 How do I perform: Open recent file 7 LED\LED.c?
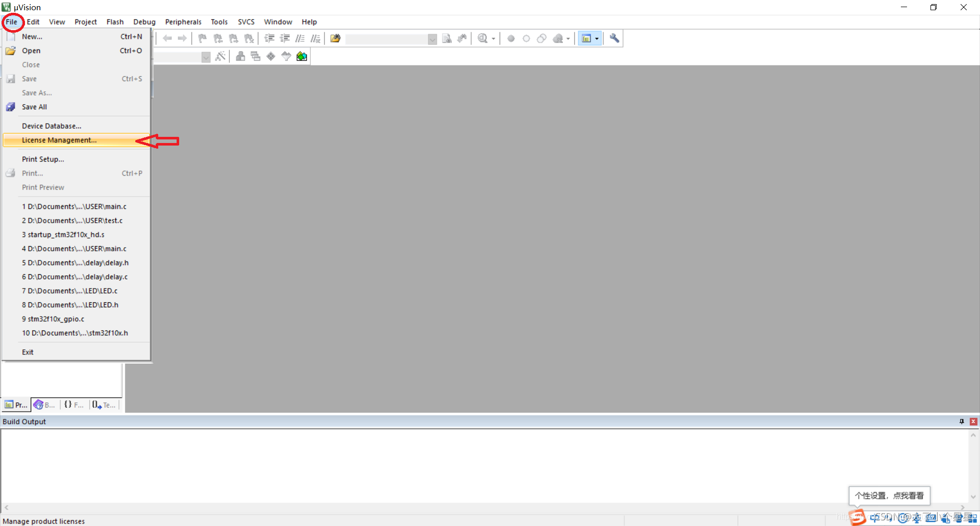pyautogui.click(x=76, y=291)
